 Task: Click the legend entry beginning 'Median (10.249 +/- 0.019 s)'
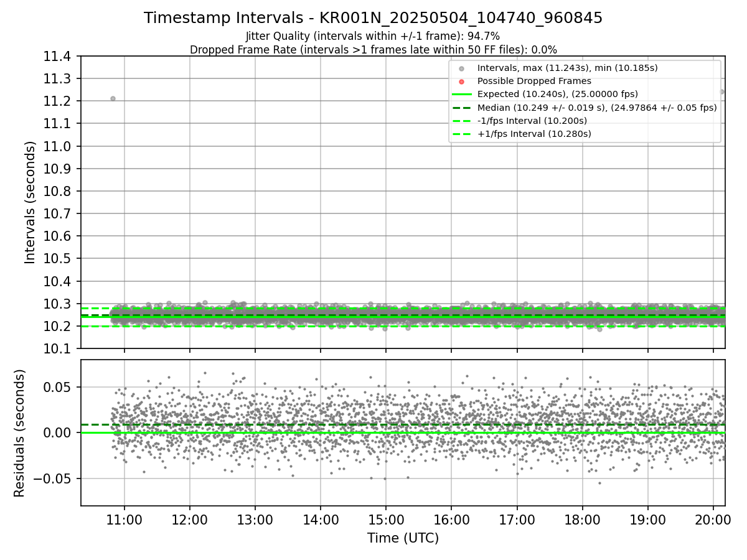[597, 107]
